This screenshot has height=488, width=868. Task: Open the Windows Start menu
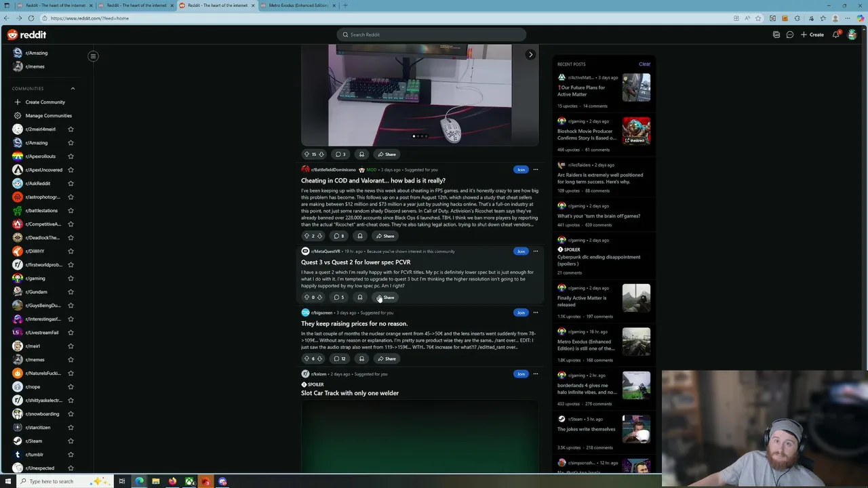pyautogui.click(x=8, y=481)
